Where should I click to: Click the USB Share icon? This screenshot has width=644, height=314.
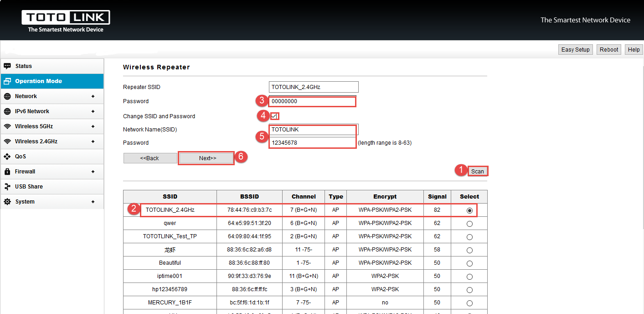[7, 187]
